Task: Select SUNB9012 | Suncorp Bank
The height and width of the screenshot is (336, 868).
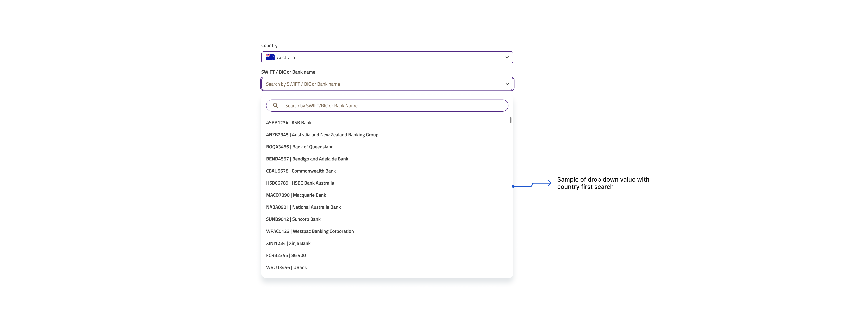Action: click(387, 219)
